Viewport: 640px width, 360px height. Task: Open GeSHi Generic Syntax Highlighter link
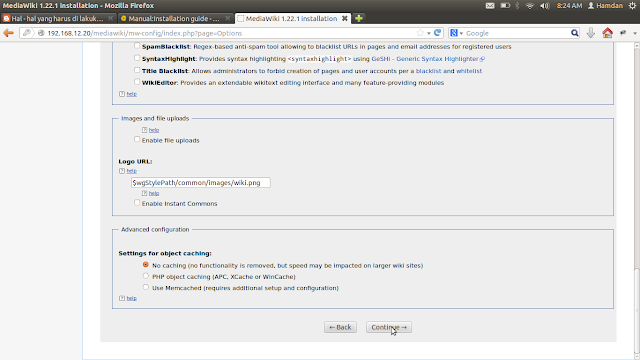click(x=428, y=59)
